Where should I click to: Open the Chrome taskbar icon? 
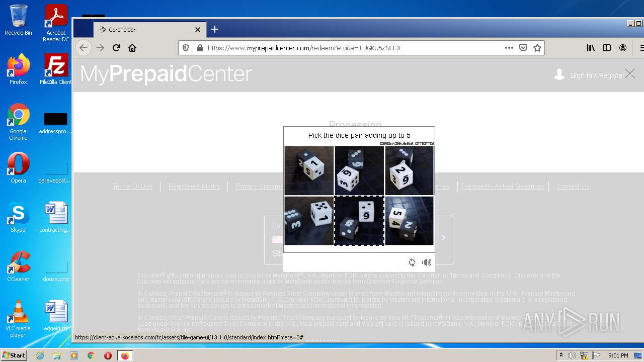click(91, 355)
